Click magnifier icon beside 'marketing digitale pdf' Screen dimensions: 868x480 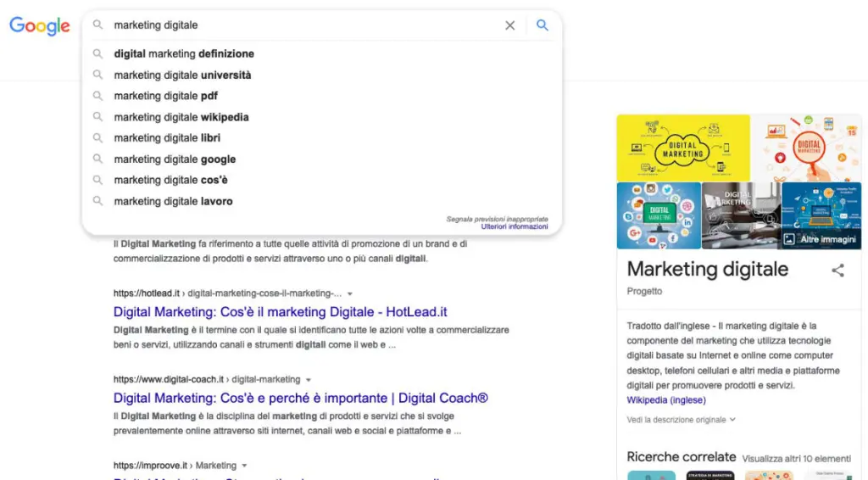(x=97, y=96)
